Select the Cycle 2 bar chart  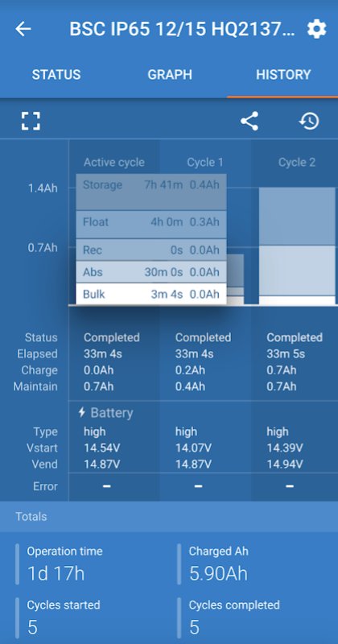pos(297,246)
